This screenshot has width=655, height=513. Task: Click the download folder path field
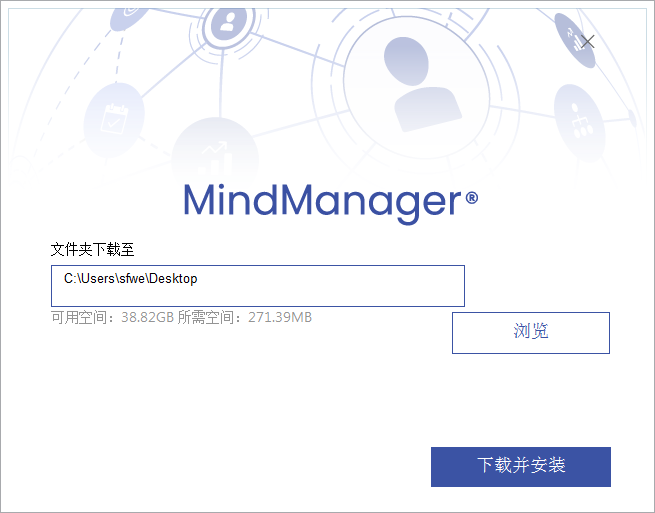tap(258, 286)
